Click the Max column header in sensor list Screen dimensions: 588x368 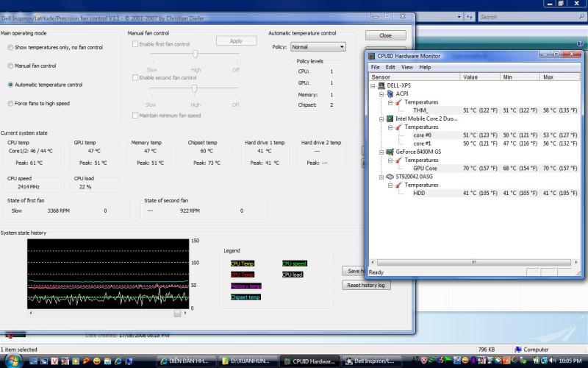548,77
